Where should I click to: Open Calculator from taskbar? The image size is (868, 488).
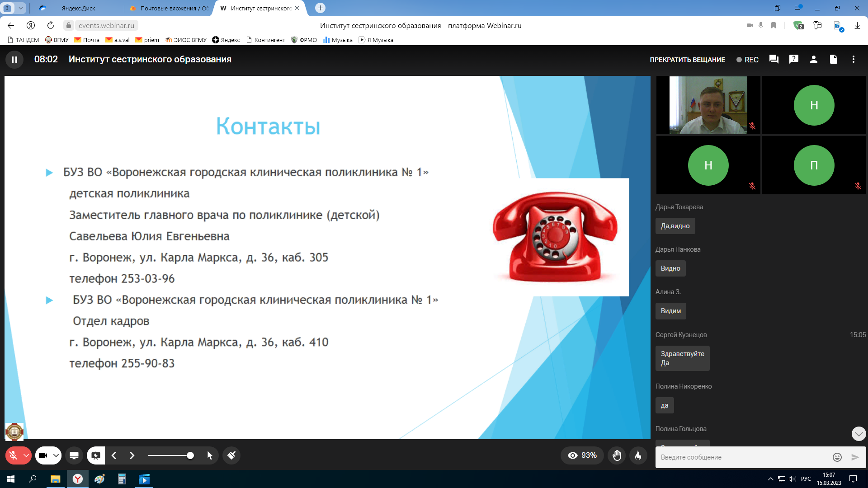[x=122, y=479]
